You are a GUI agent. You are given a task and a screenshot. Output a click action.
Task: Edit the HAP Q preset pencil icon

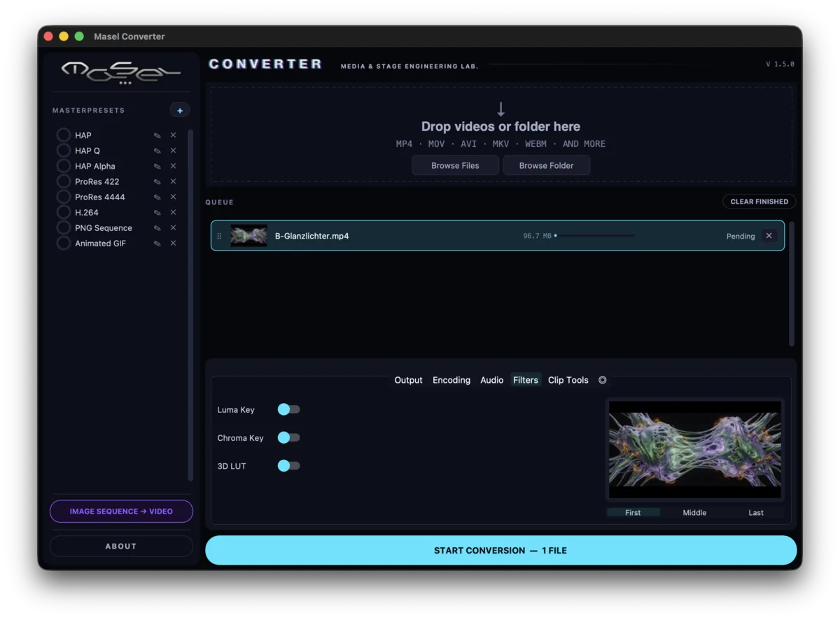click(x=157, y=150)
